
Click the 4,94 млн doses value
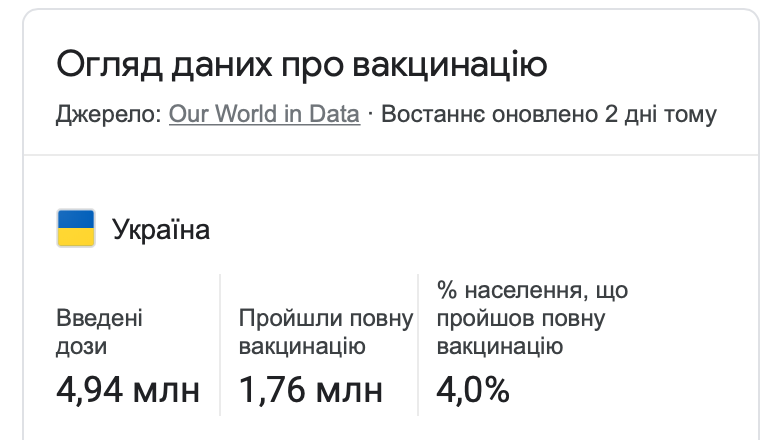128,390
